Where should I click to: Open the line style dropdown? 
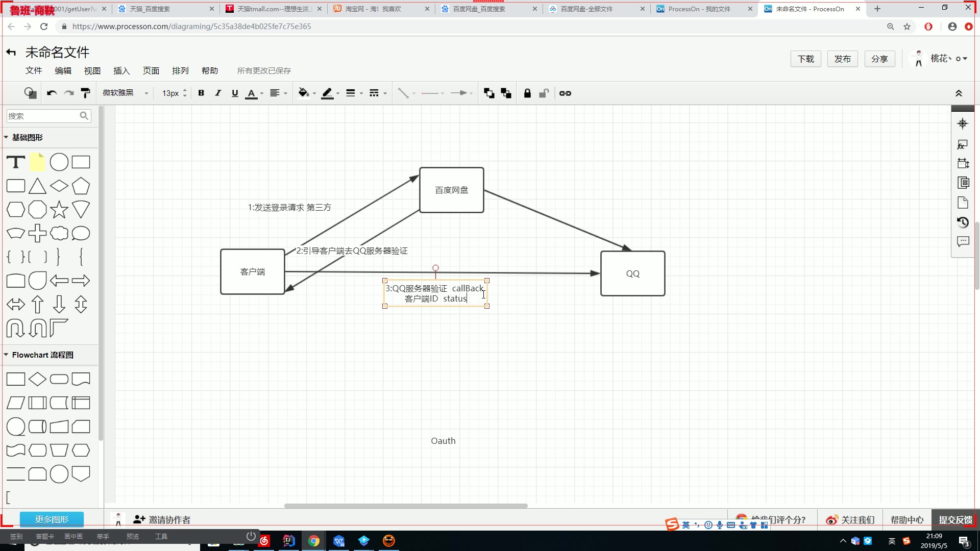(378, 93)
